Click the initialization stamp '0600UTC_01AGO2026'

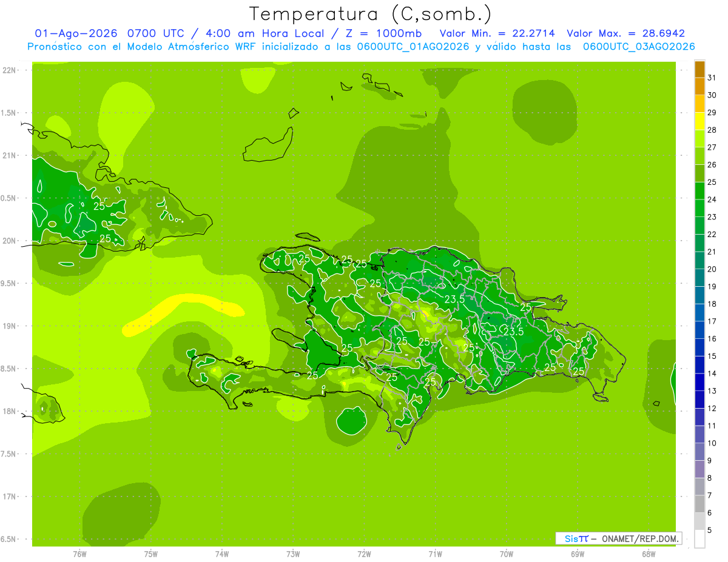pos(413,47)
